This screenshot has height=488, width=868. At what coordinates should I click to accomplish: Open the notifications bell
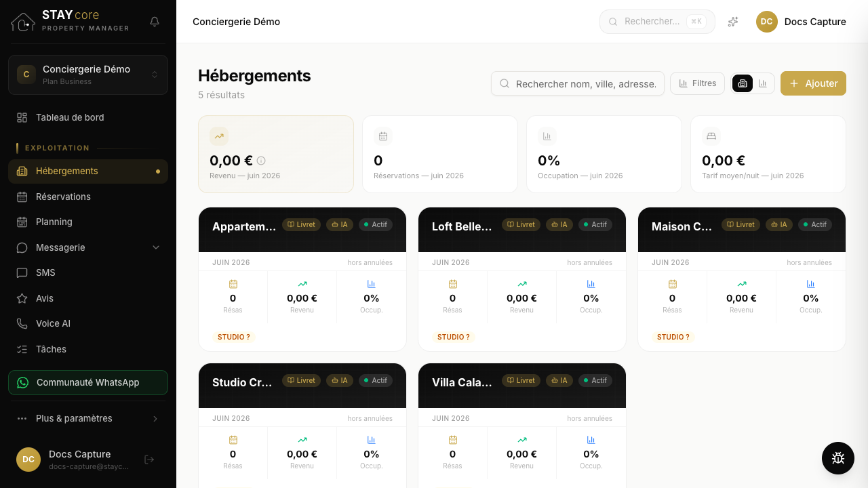click(x=155, y=22)
